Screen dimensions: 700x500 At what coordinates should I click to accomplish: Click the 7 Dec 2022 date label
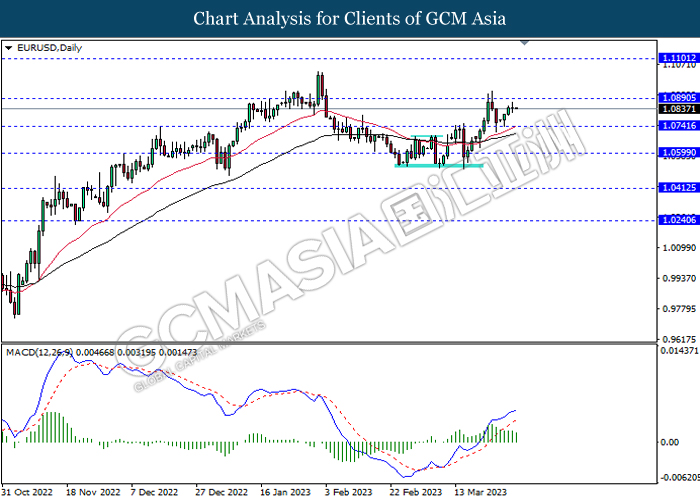click(154, 492)
